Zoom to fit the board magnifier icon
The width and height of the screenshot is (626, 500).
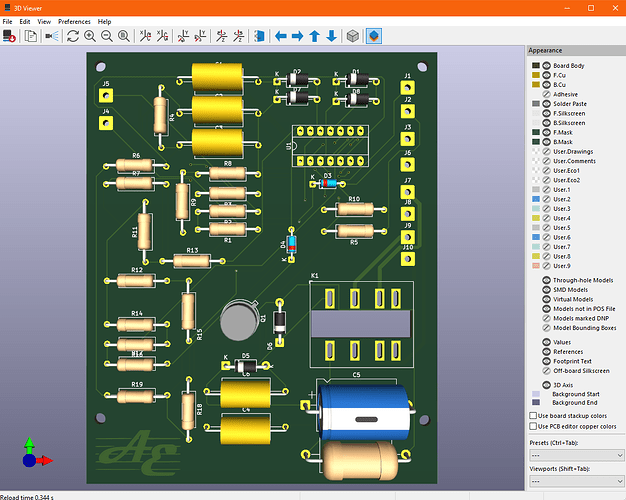click(x=124, y=36)
